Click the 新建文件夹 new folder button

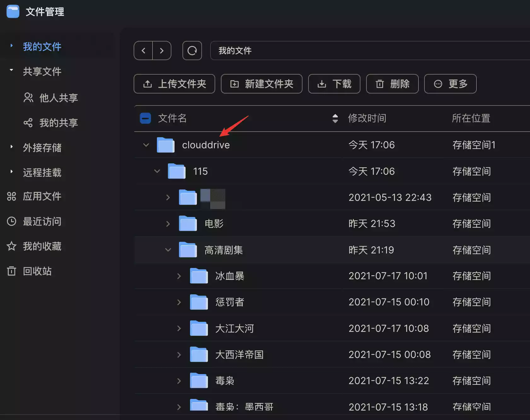point(262,84)
